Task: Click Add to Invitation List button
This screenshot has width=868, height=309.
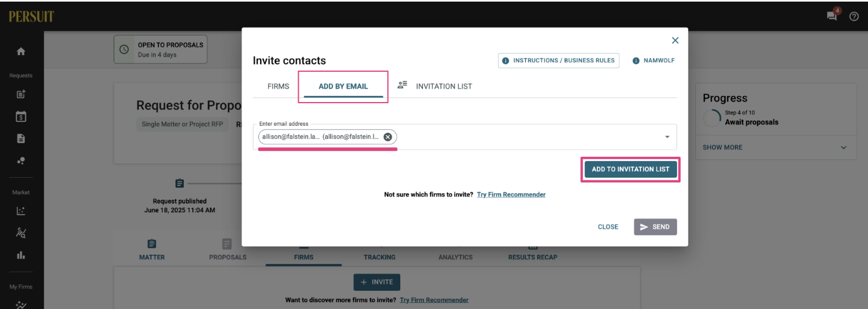Action: coord(631,169)
